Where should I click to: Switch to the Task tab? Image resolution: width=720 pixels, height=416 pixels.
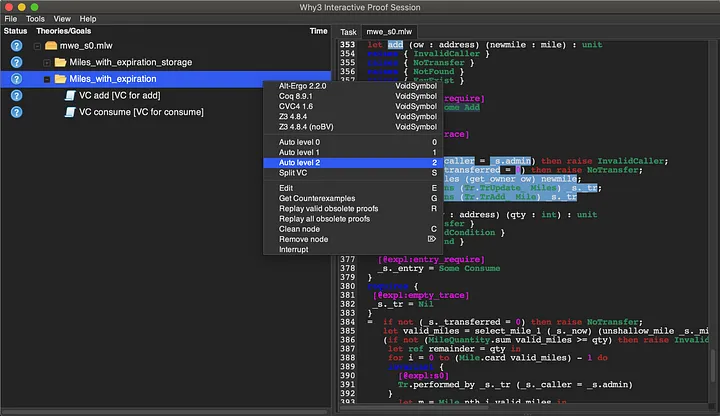348,32
